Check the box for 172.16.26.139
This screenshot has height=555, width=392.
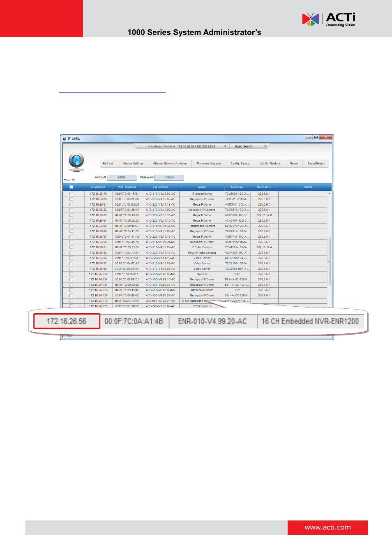(x=71, y=295)
